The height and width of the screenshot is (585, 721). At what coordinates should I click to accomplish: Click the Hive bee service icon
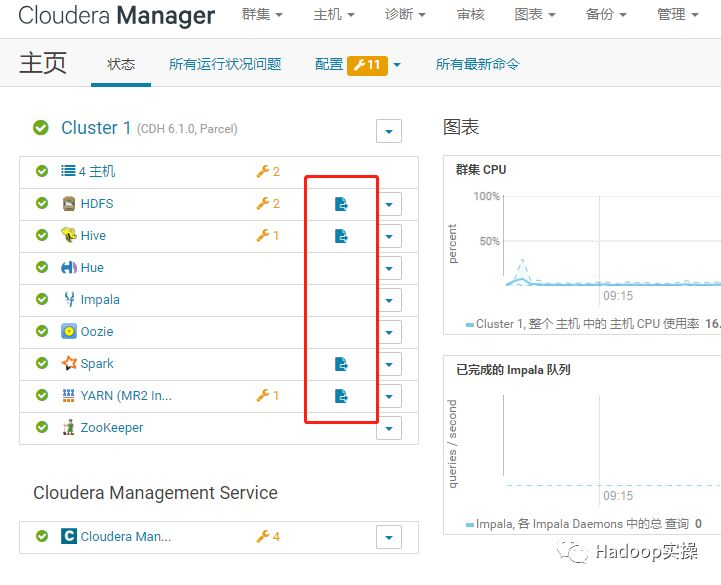click(x=69, y=235)
